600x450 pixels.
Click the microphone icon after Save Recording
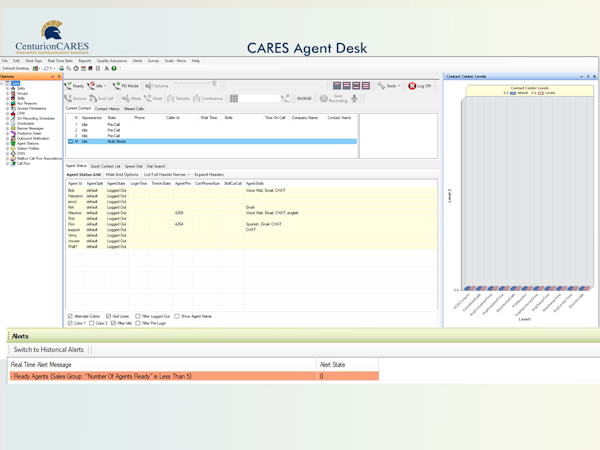click(354, 98)
